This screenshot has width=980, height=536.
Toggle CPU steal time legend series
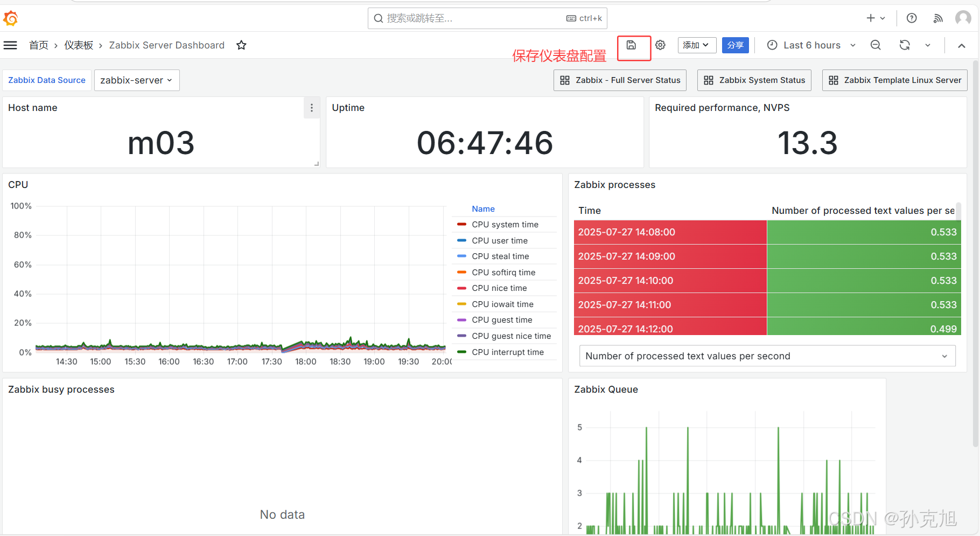coord(500,256)
